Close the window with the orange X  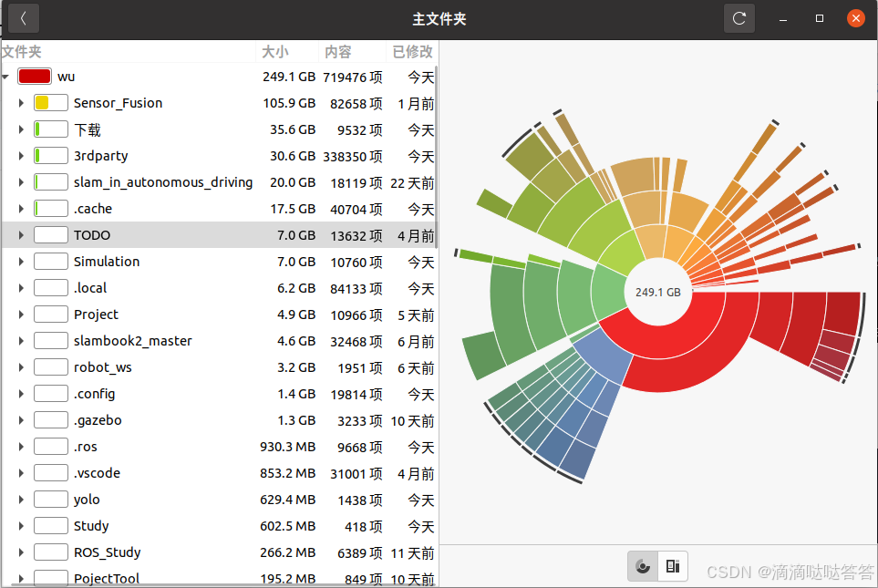click(855, 18)
